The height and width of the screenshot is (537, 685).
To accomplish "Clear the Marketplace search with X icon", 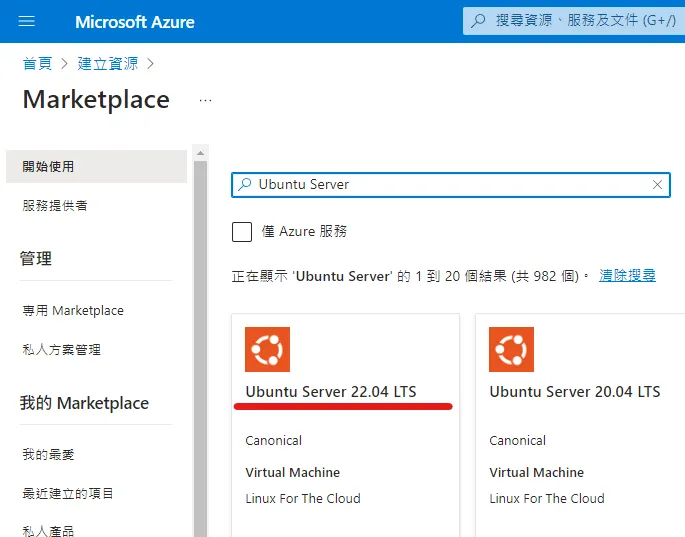I will [657, 185].
